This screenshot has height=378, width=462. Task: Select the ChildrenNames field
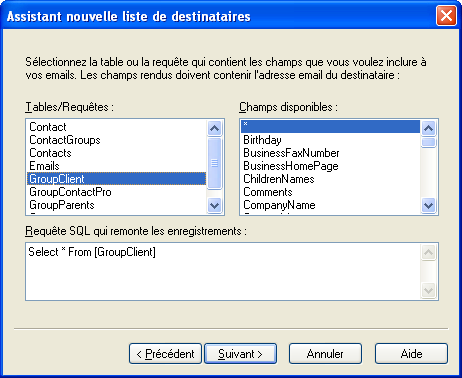(330, 179)
